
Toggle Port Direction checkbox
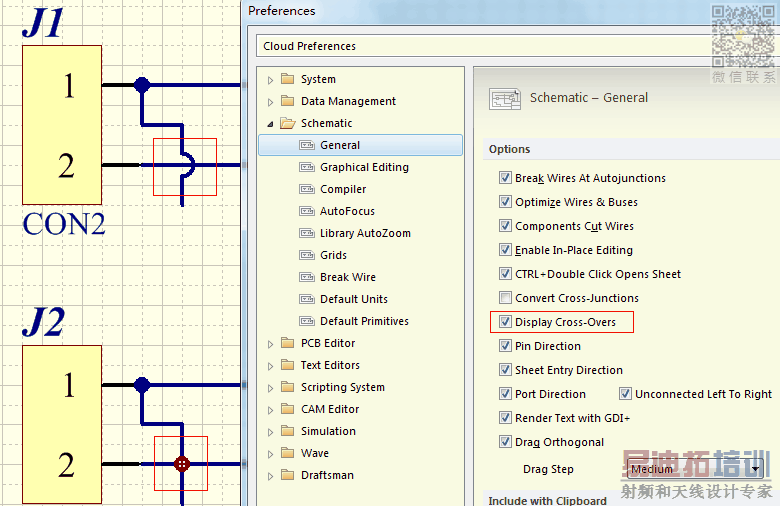[x=505, y=394]
